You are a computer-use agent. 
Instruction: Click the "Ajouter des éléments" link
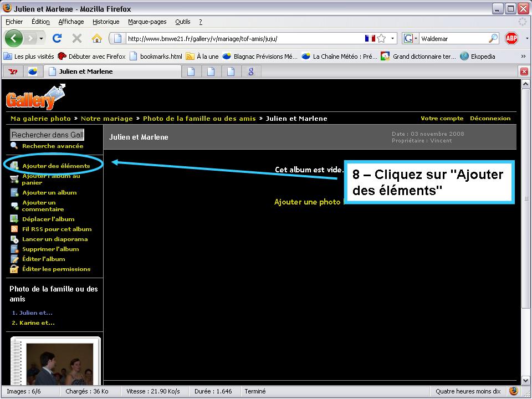(55, 166)
